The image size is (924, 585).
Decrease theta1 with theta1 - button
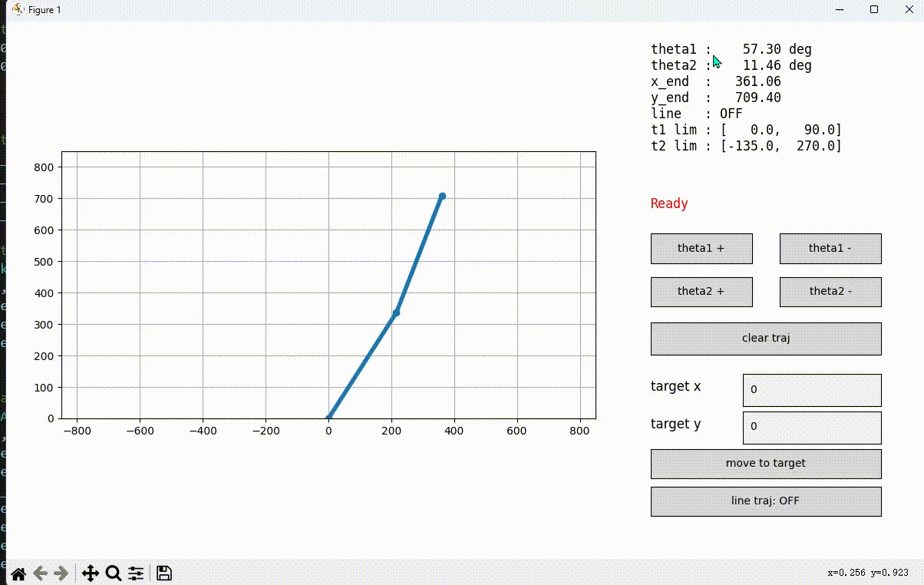(x=830, y=249)
